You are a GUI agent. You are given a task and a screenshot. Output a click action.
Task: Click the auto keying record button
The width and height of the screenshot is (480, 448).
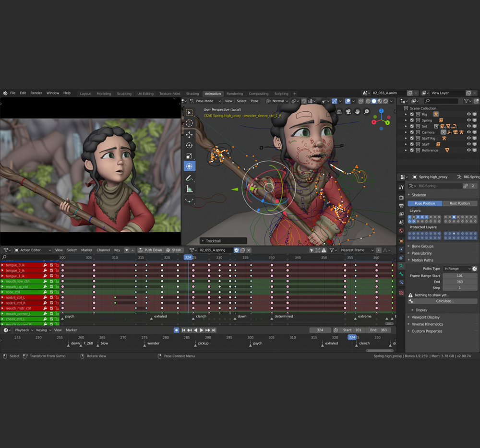(x=176, y=330)
